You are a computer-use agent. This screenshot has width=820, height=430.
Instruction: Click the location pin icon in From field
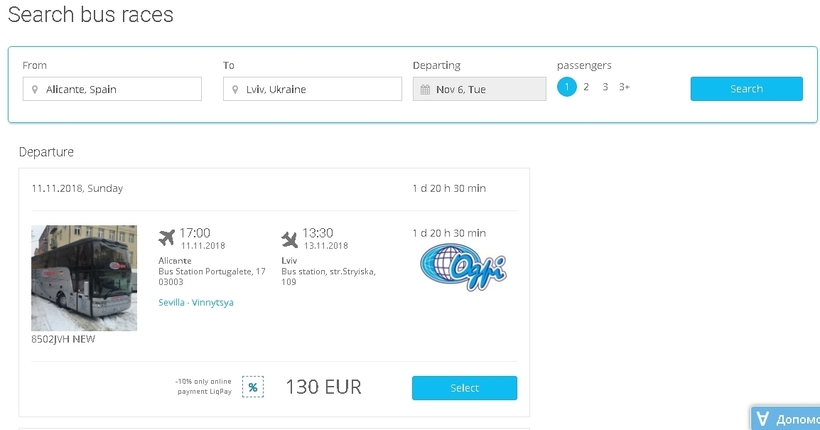point(35,89)
